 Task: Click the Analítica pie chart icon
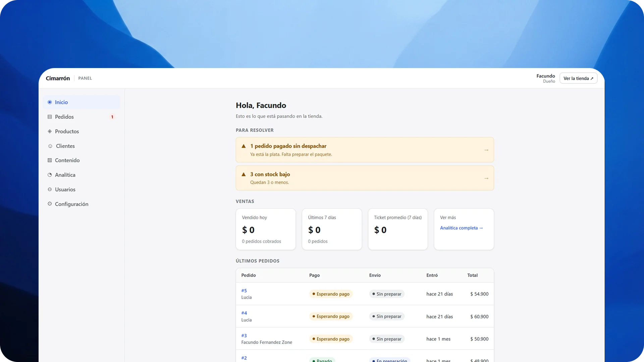click(x=50, y=175)
